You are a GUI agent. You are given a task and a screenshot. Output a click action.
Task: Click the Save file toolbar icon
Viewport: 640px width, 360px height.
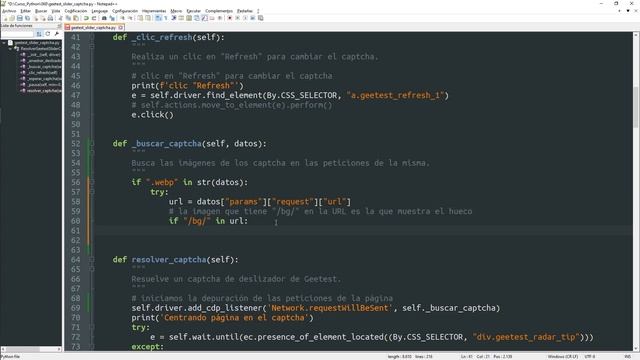tap(20, 18)
